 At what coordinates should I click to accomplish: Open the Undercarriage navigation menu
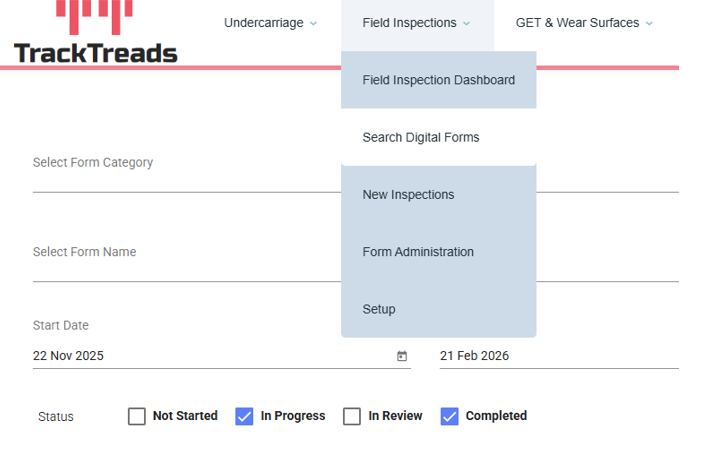tap(263, 23)
